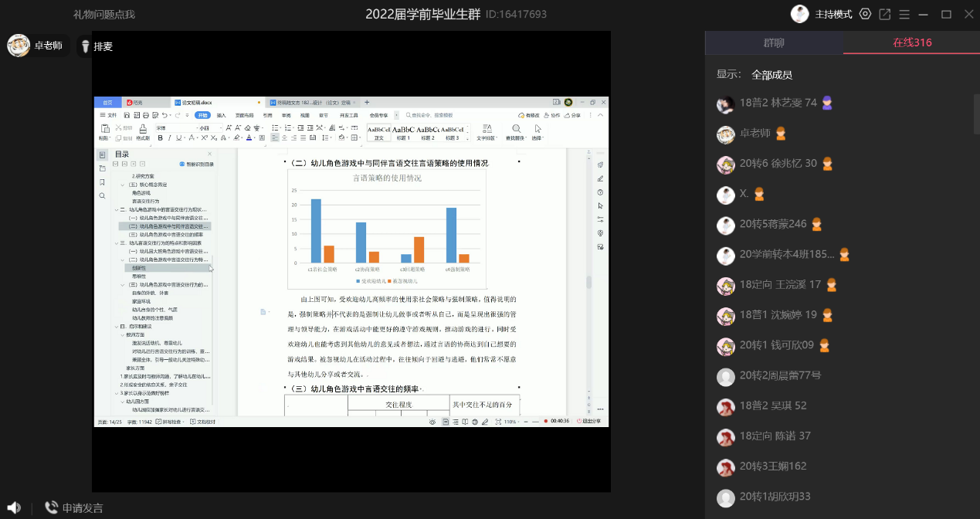Click 礼物问题点我 link at top left
Screen dimensions: 980x519
point(103,14)
